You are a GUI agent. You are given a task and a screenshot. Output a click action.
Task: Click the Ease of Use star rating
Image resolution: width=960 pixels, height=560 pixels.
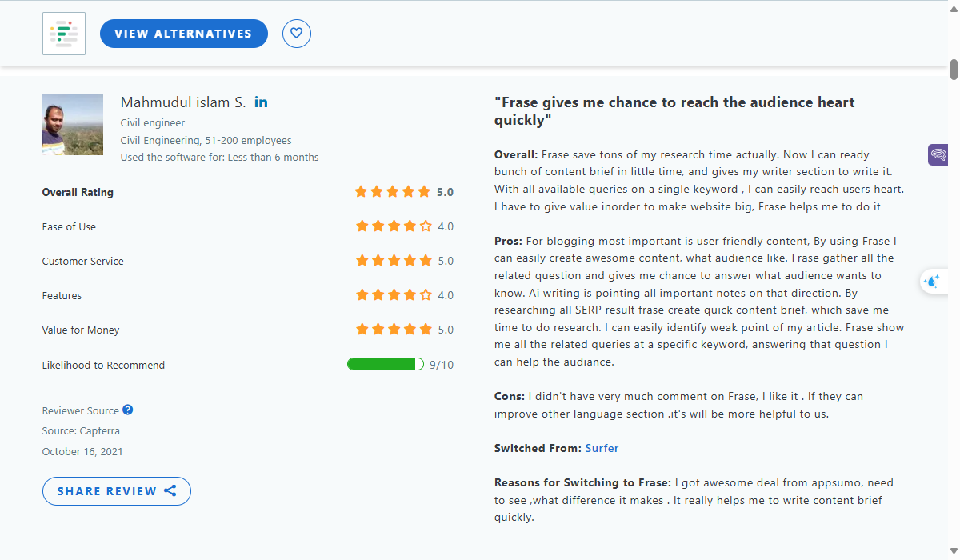coord(394,226)
